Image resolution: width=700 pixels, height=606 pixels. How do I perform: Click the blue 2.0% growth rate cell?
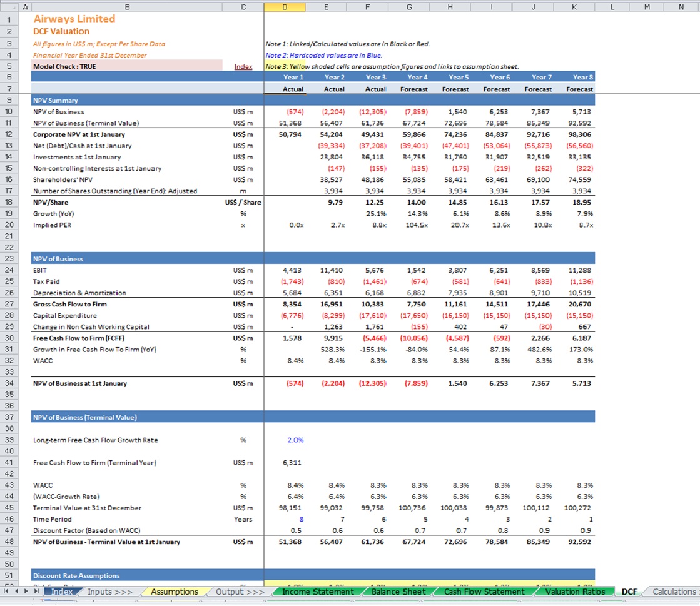coord(285,440)
